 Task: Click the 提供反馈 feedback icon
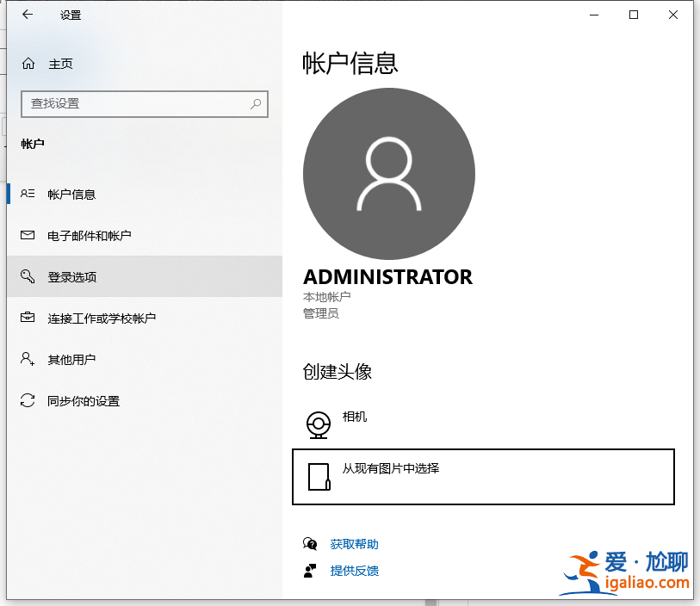[x=310, y=570]
